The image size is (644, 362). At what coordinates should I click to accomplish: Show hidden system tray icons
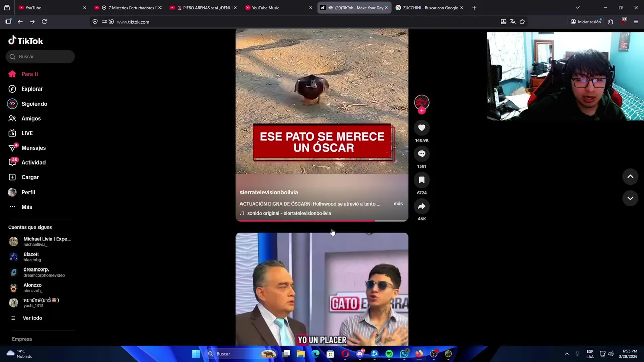(566, 354)
